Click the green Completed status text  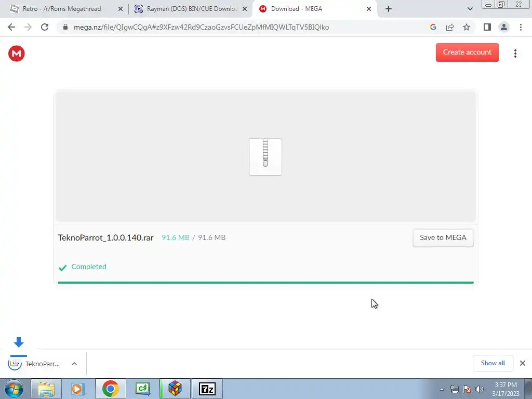tap(89, 267)
